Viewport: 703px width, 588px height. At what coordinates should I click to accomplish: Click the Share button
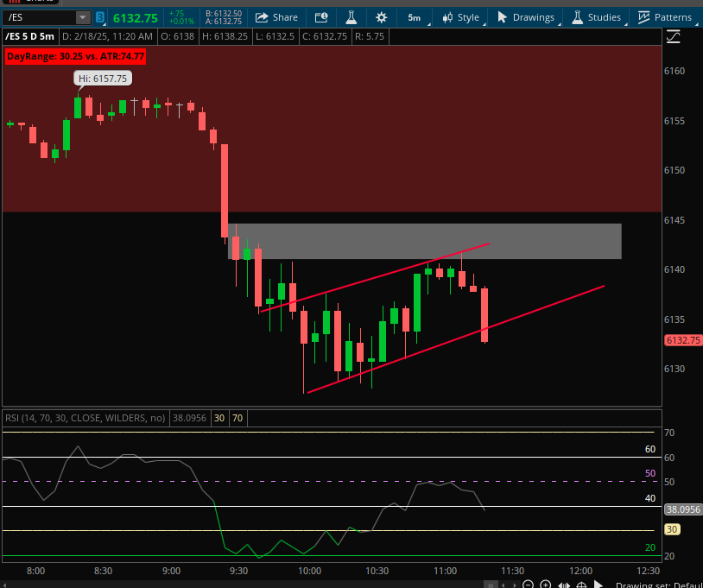(276, 17)
